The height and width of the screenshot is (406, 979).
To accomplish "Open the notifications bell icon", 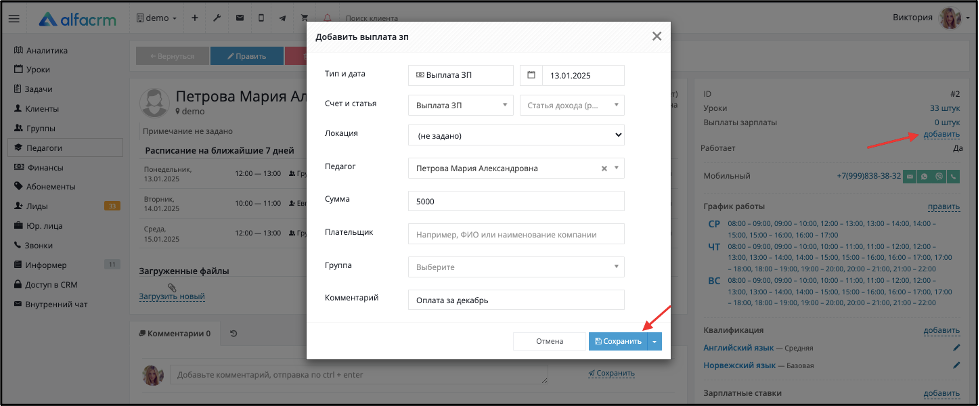I will tap(328, 18).
